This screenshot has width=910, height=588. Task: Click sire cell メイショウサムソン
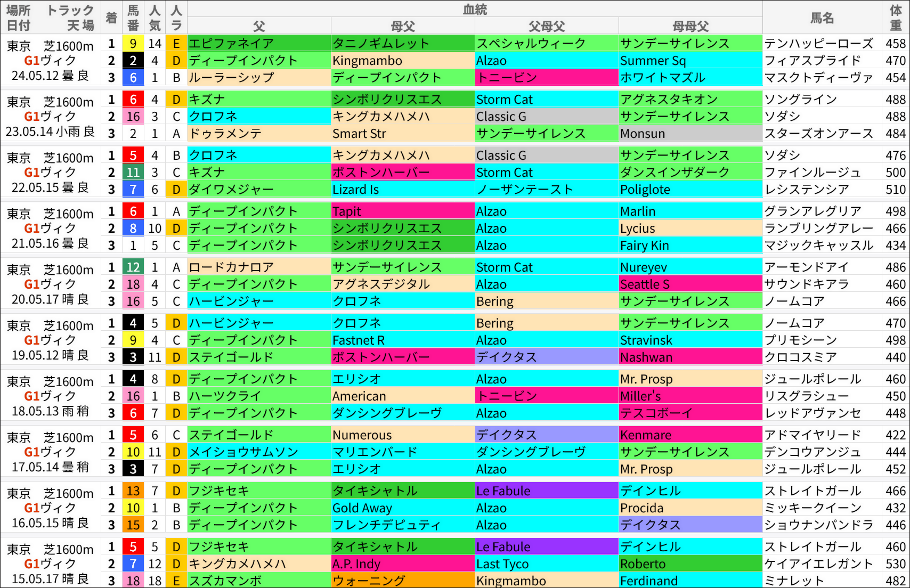click(x=259, y=452)
